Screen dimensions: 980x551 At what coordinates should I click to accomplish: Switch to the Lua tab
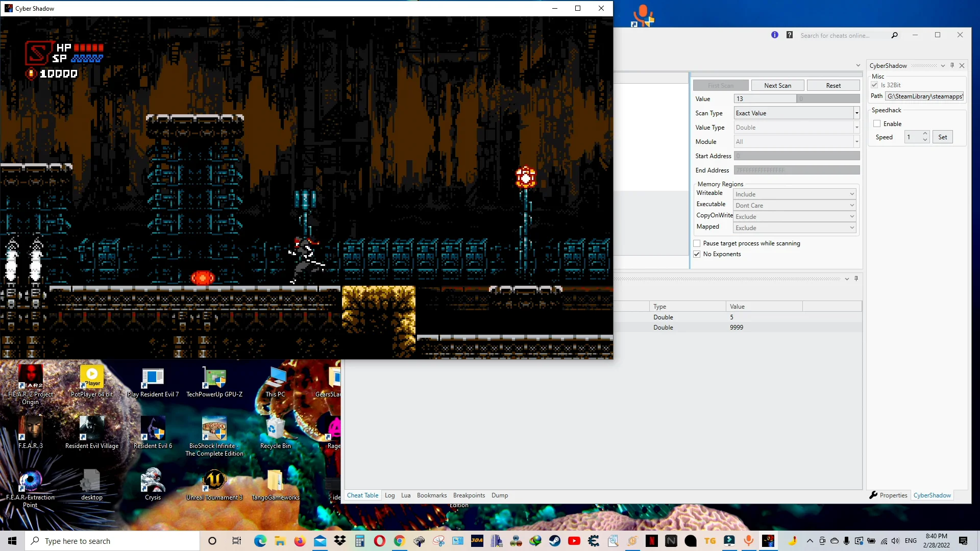pyautogui.click(x=406, y=495)
